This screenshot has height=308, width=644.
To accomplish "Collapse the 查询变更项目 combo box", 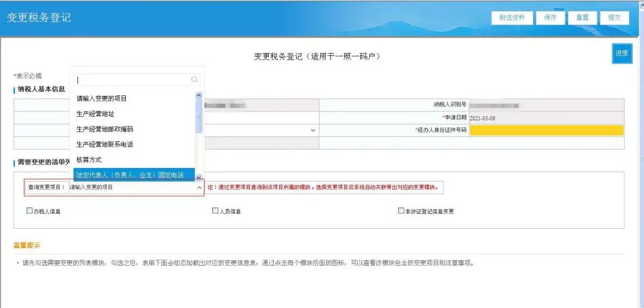I will (200, 188).
